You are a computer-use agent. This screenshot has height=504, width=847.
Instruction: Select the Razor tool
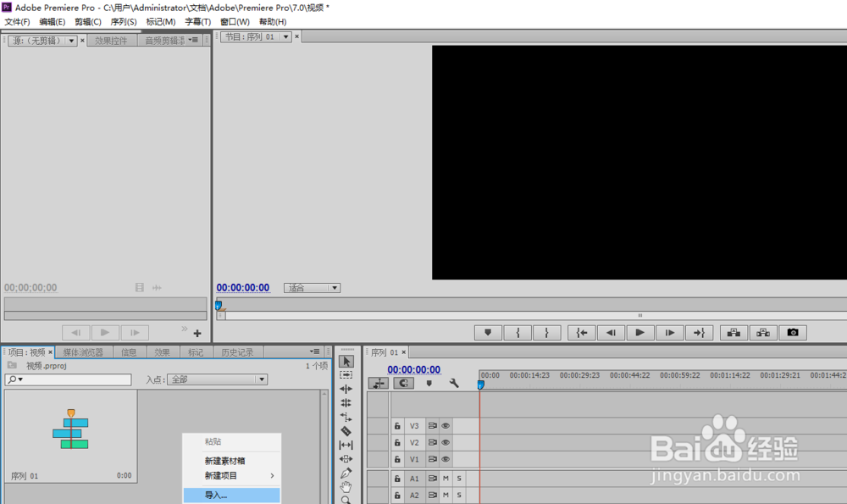coord(346,431)
